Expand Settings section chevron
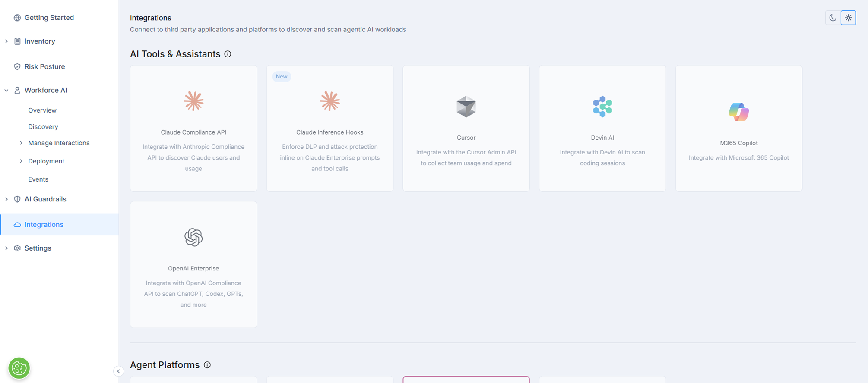The width and height of the screenshot is (868, 383). [6, 248]
